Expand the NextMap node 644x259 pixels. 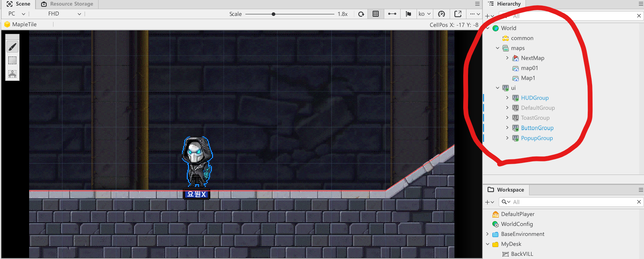tap(508, 58)
